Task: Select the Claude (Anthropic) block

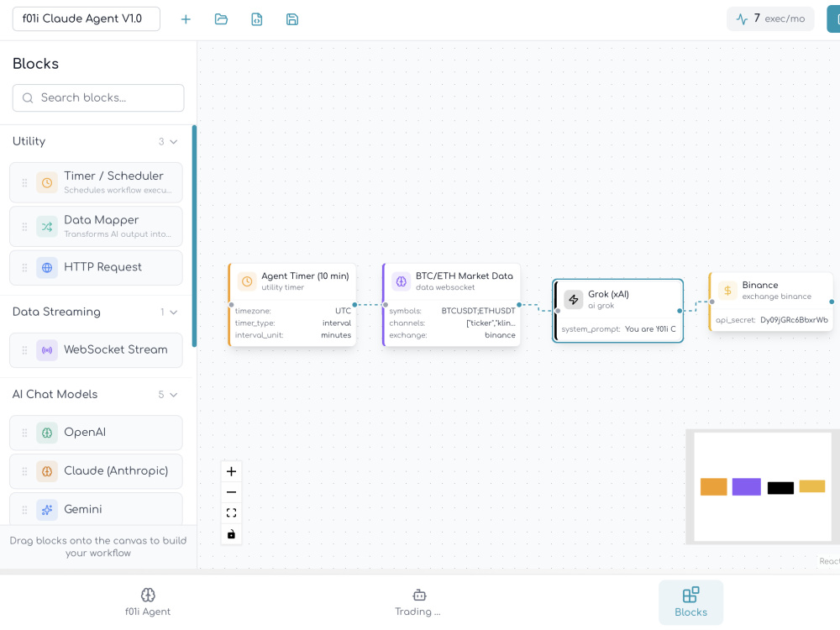Action: tap(96, 471)
